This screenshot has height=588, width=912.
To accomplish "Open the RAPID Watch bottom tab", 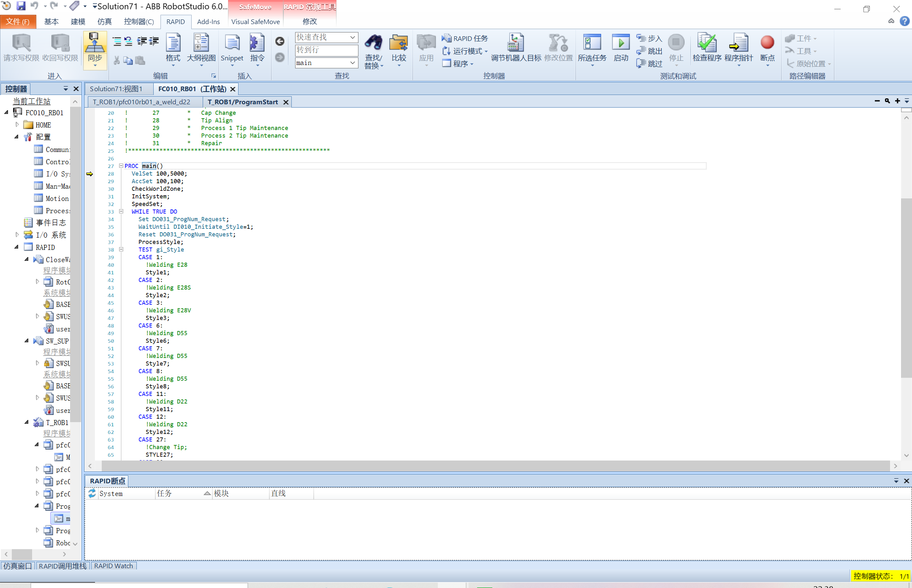I will 113,566.
